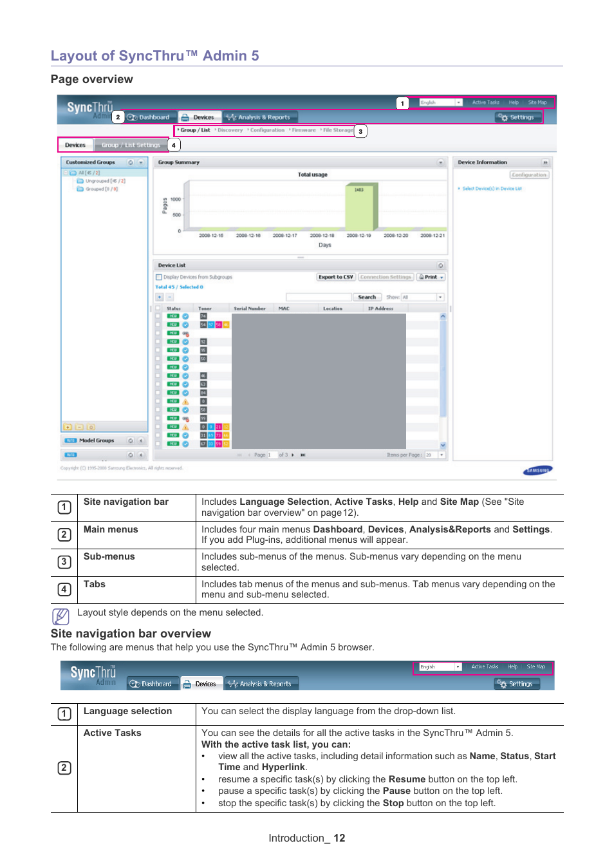The height and width of the screenshot is (868, 614).
Task: Click the IP Address column header
Action: [380, 308]
